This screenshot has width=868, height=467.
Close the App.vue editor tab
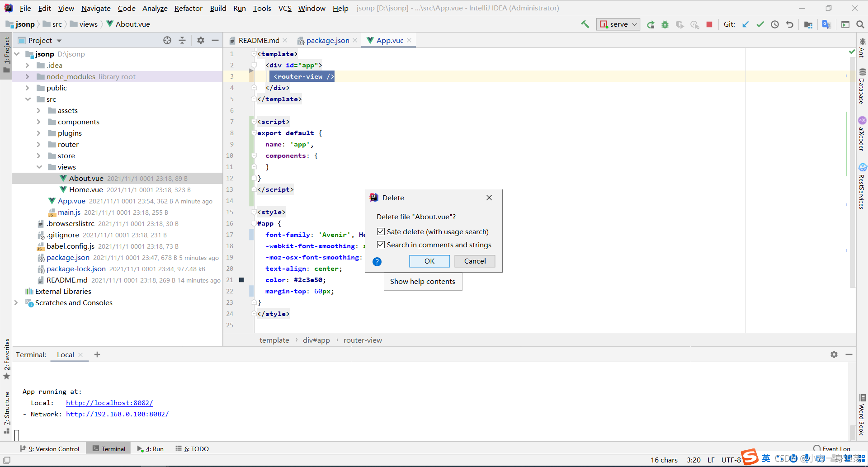409,40
